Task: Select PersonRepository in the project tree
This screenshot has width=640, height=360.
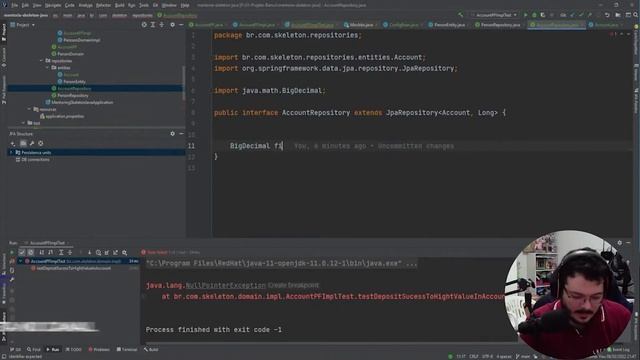Action: point(73,95)
